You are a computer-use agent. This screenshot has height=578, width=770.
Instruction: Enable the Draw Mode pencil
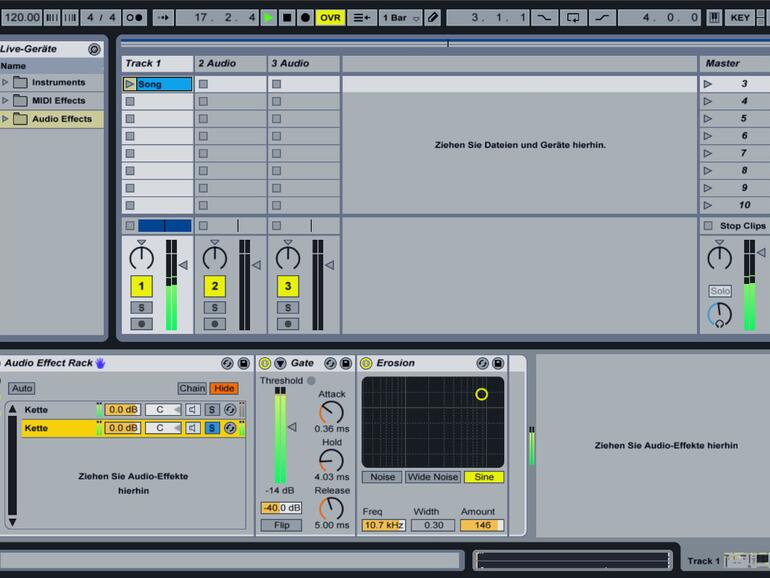[432, 17]
